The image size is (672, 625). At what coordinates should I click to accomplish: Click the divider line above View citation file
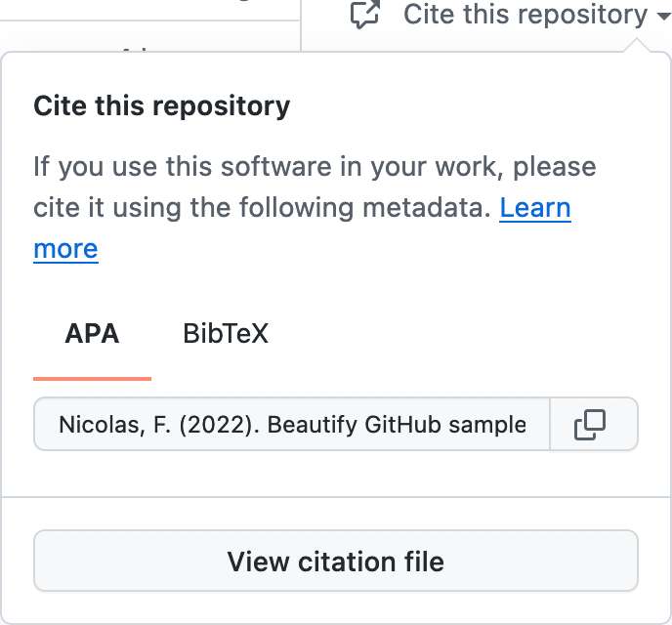[336, 497]
